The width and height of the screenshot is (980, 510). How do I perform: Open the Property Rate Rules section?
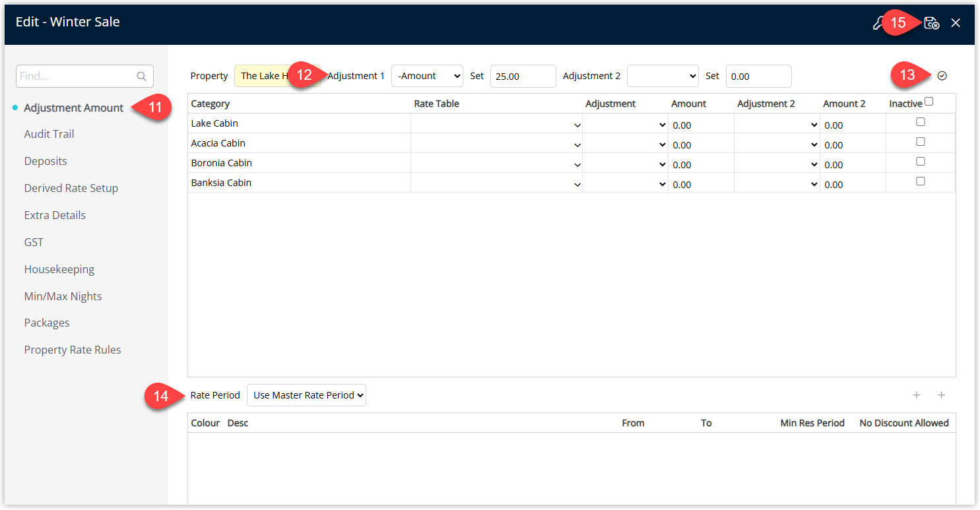pos(73,350)
